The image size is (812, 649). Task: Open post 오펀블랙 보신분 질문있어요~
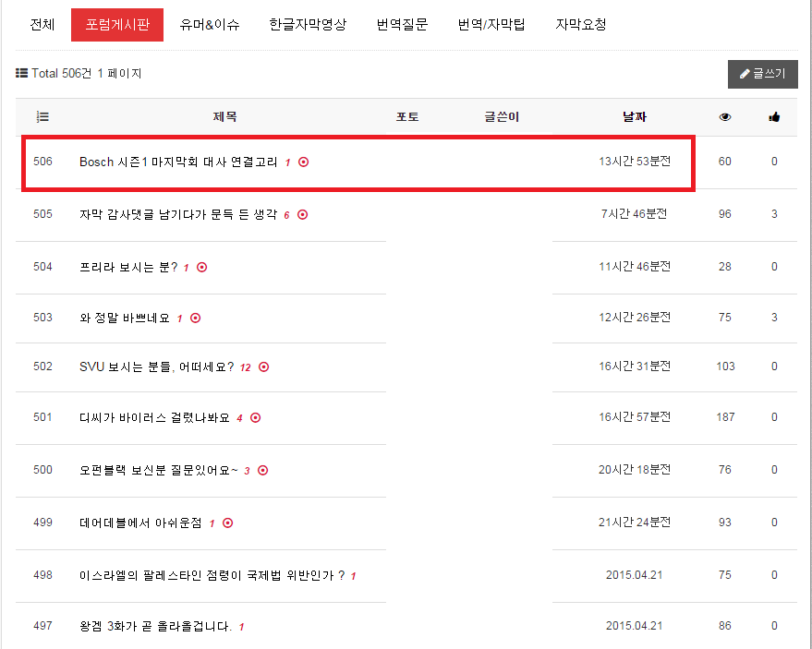pyautogui.click(x=159, y=470)
